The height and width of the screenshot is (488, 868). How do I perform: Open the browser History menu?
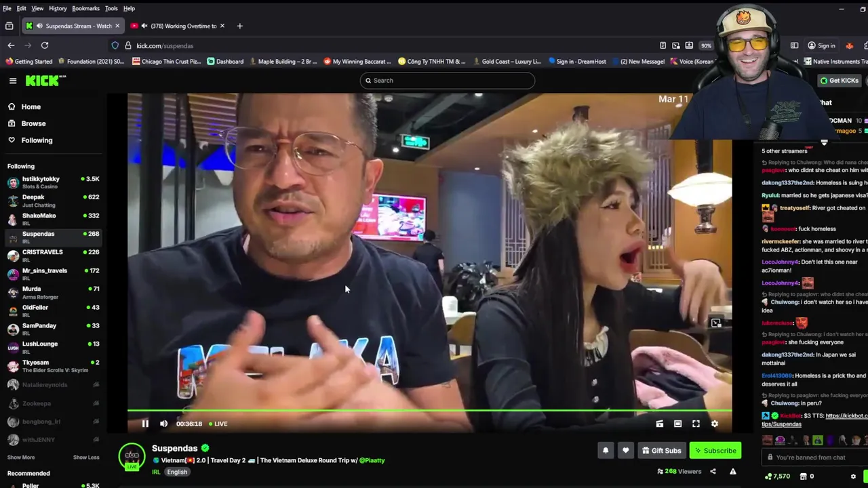tap(58, 8)
